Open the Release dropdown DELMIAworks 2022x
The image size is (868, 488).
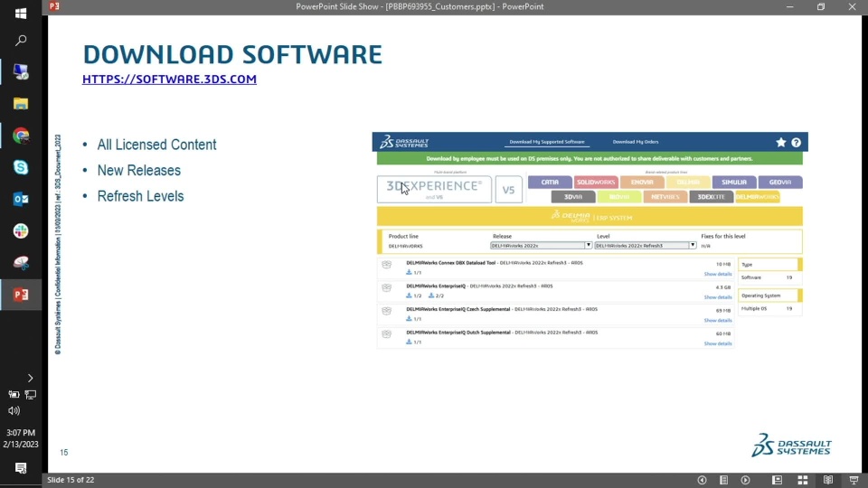541,245
